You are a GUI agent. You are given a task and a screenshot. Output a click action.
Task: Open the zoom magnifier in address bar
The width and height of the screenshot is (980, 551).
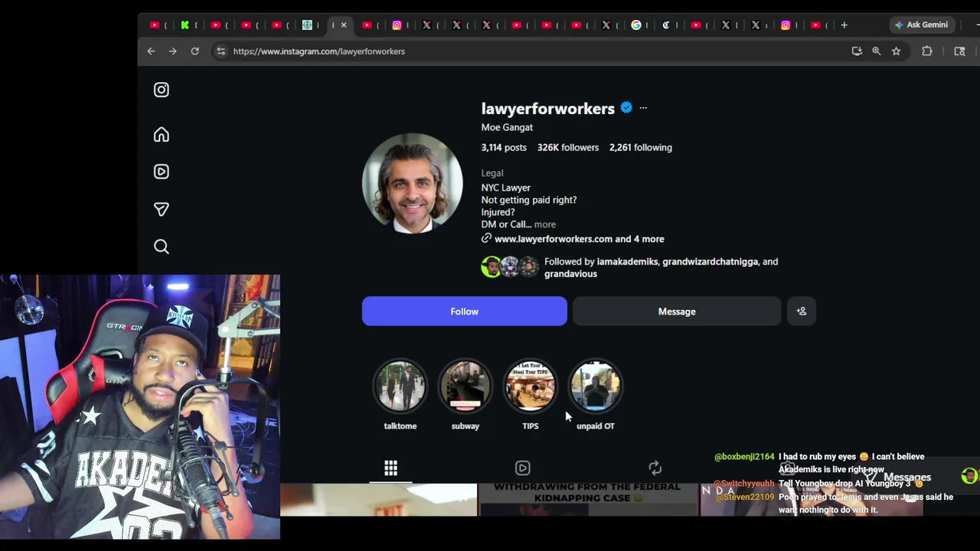(877, 51)
